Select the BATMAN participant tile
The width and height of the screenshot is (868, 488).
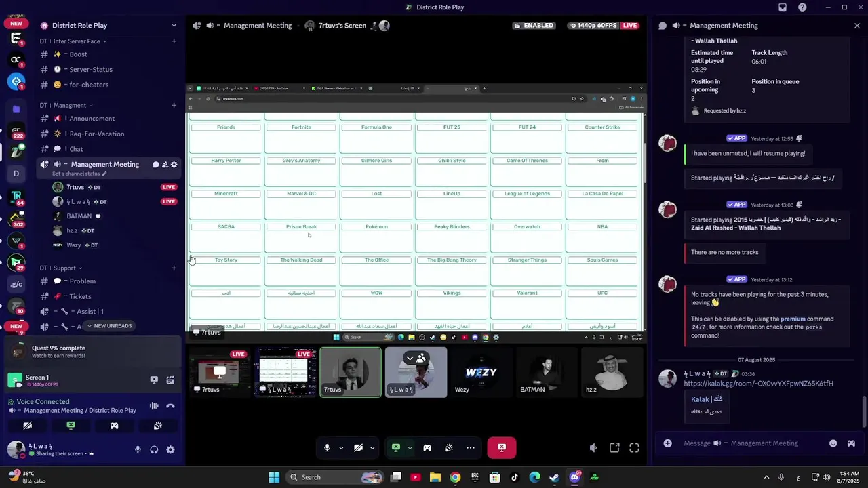click(547, 372)
